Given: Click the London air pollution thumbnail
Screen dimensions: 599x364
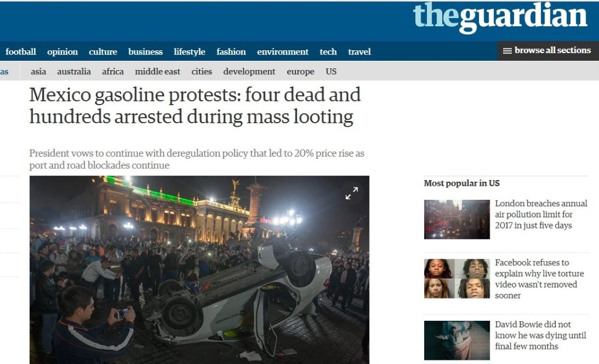Looking at the screenshot, I should pyautogui.click(x=456, y=219).
